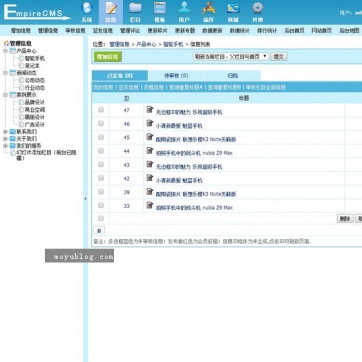Collapse the 案例展示 tree node
362x362 pixels.
(5, 95)
